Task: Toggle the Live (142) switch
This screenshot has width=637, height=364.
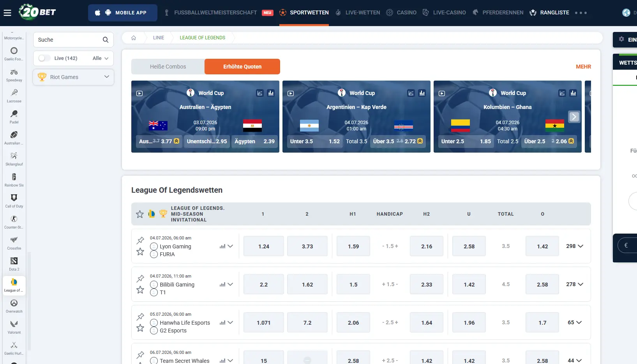Action: (44, 58)
